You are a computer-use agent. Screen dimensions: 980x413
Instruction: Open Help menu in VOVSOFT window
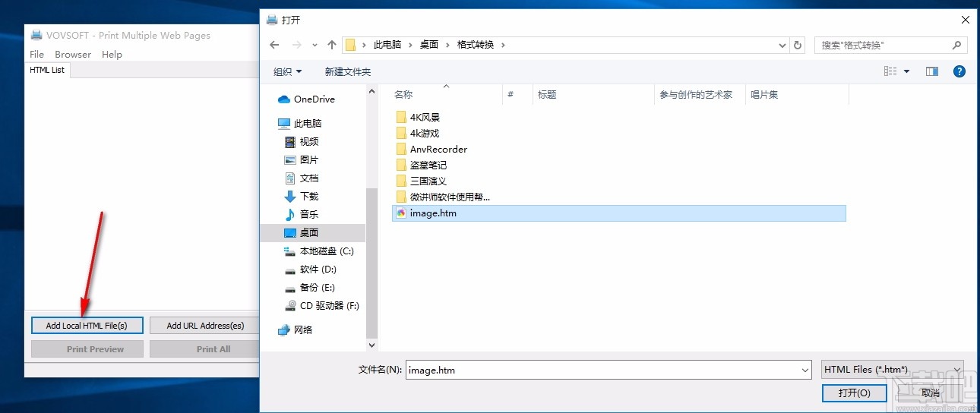click(112, 55)
